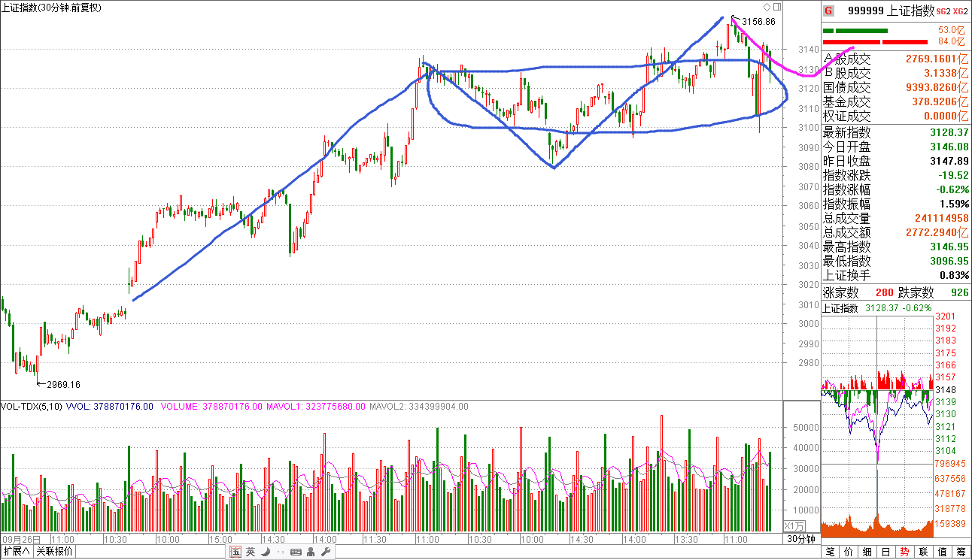Viewport: 972px width, 560px height.
Task: Open the 30分钟 period selector
Action: [801, 539]
